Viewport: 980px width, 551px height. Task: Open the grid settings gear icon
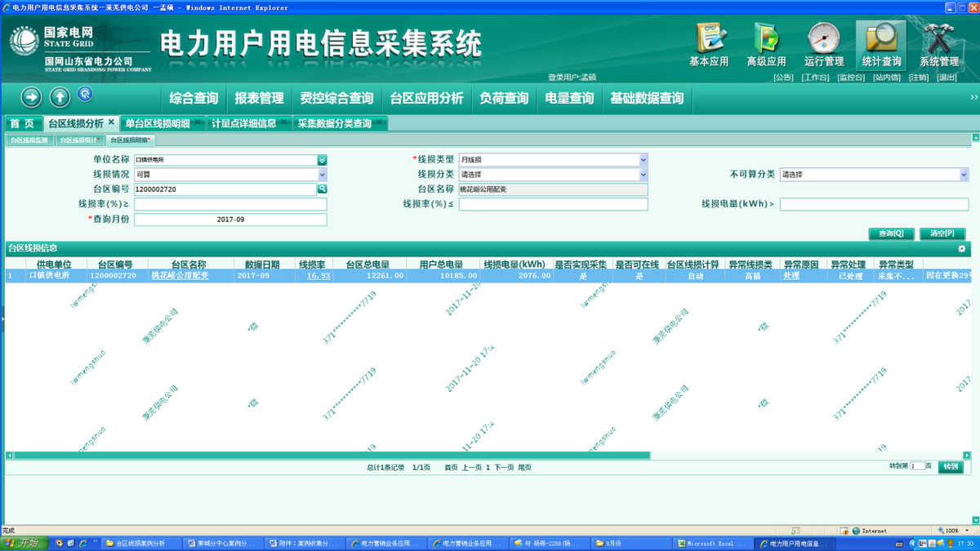tap(961, 248)
